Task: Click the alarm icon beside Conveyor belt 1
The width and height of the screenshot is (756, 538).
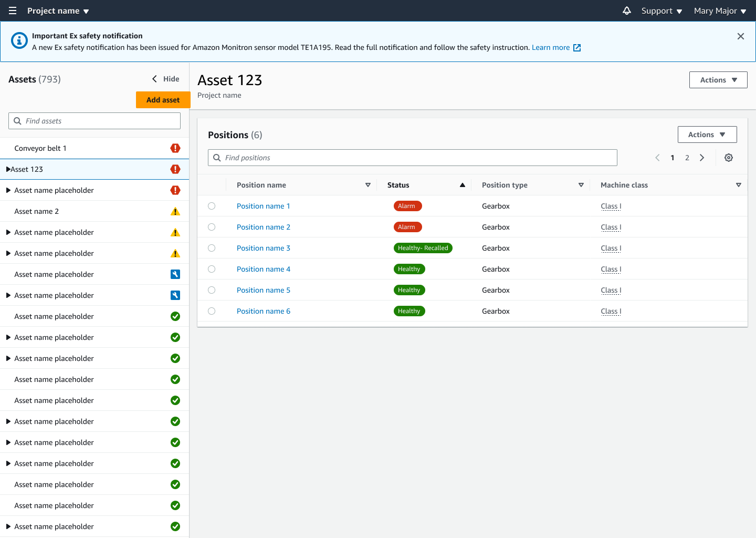Action: pyautogui.click(x=175, y=148)
